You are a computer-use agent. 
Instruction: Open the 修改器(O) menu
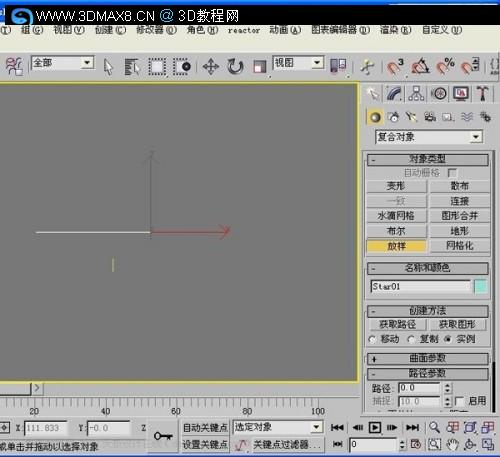pyautogui.click(x=156, y=30)
